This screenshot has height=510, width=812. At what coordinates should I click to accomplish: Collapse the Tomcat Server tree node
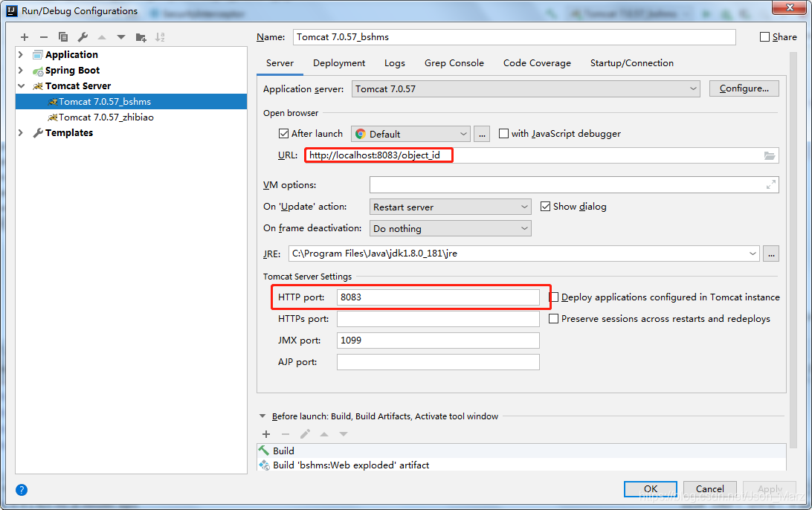pyautogui.click(x=22, y=86)
